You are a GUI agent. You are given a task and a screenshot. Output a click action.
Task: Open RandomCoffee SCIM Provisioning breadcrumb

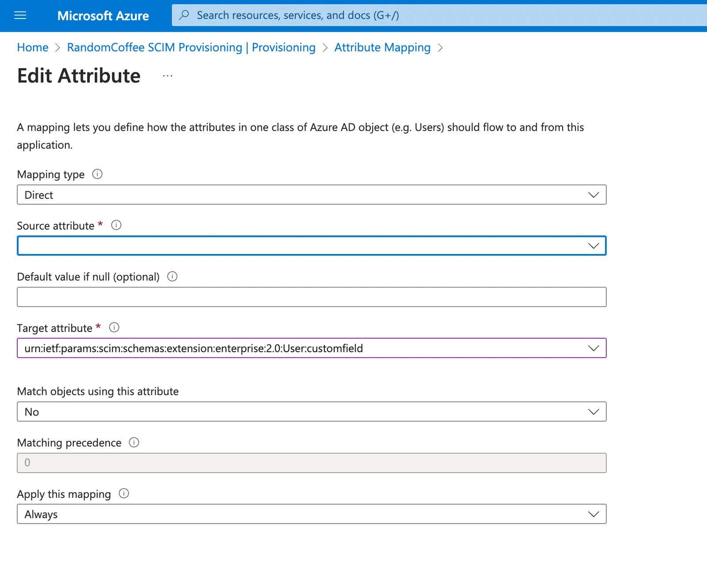(x=191, y=47)
